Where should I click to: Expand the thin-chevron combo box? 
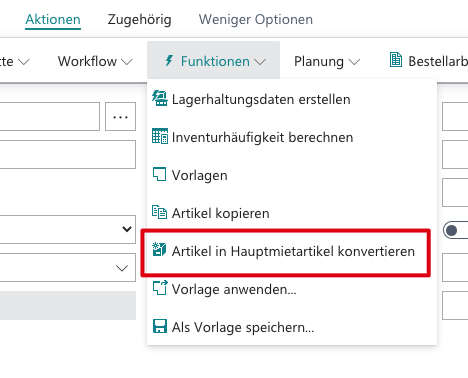[x=68, y=268]
